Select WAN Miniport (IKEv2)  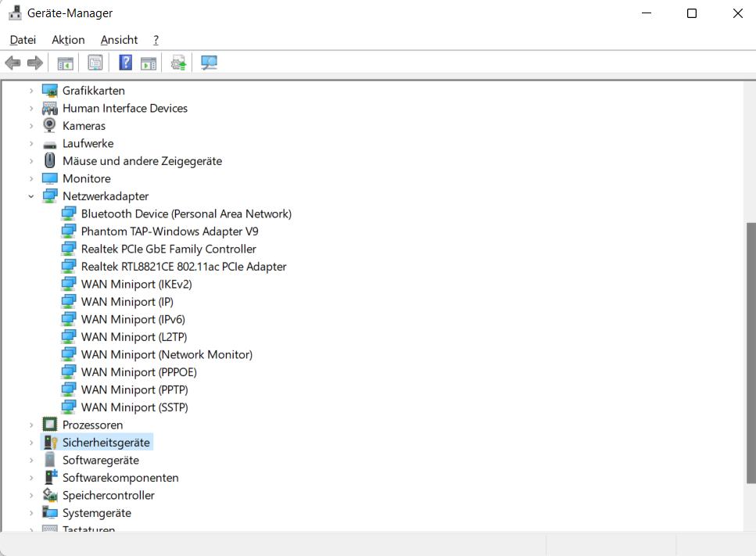coord(137,284)
